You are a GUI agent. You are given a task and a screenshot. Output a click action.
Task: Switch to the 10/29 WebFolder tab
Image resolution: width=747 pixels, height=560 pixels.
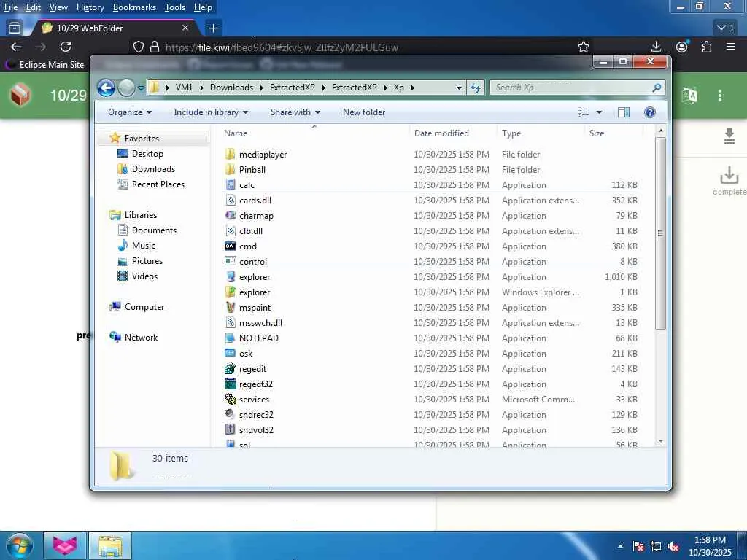[115, 28]
